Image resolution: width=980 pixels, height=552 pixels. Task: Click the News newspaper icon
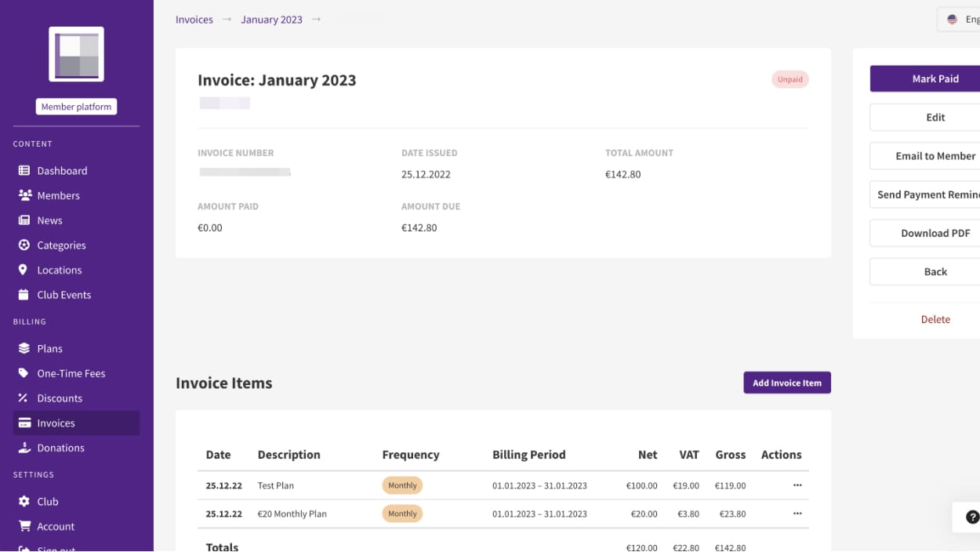(24, 220)
